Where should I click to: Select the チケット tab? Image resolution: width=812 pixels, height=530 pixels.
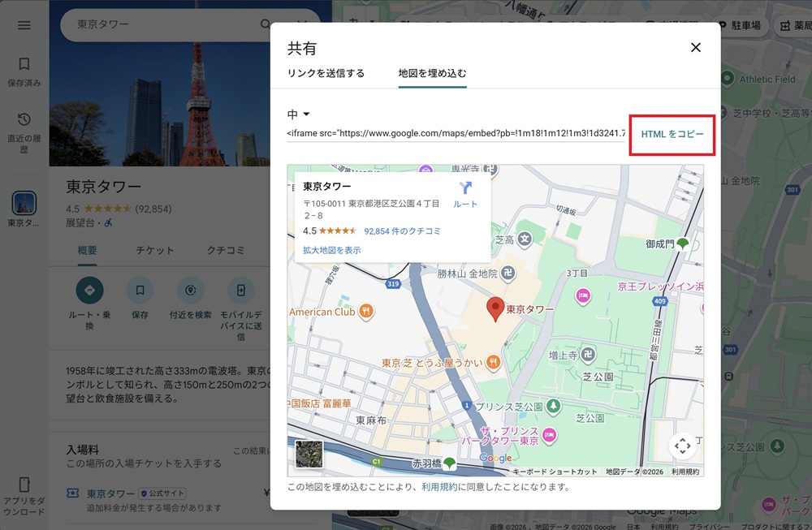[x=154, y=251]
